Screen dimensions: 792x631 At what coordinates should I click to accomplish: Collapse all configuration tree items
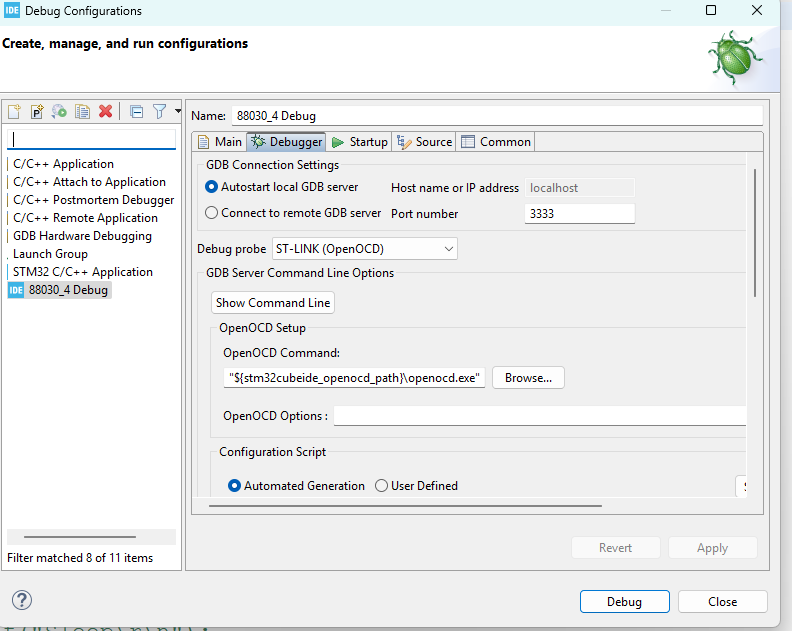137,111
